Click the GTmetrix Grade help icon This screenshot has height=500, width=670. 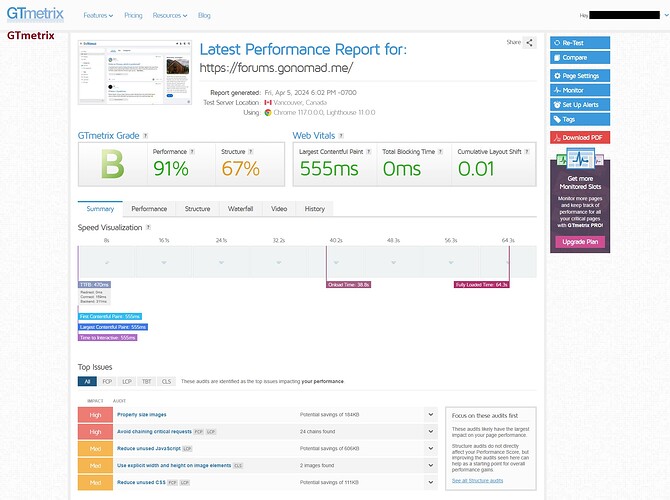(145, 136)
